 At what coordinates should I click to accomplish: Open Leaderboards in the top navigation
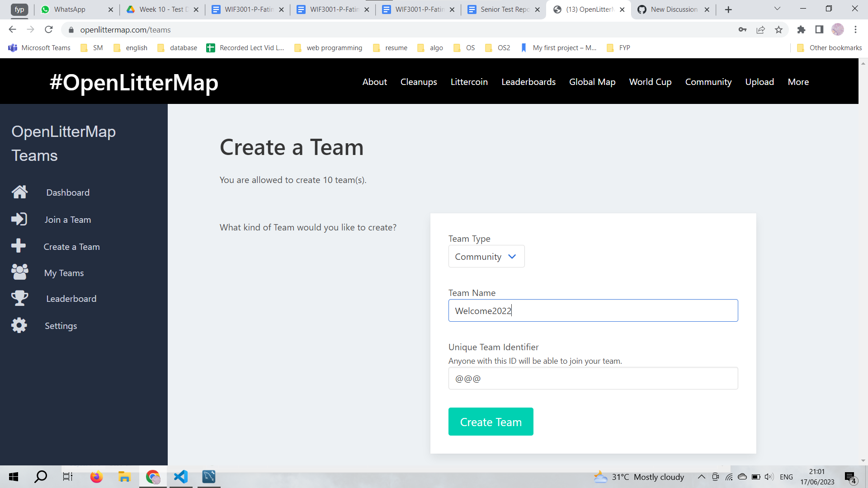528,82
